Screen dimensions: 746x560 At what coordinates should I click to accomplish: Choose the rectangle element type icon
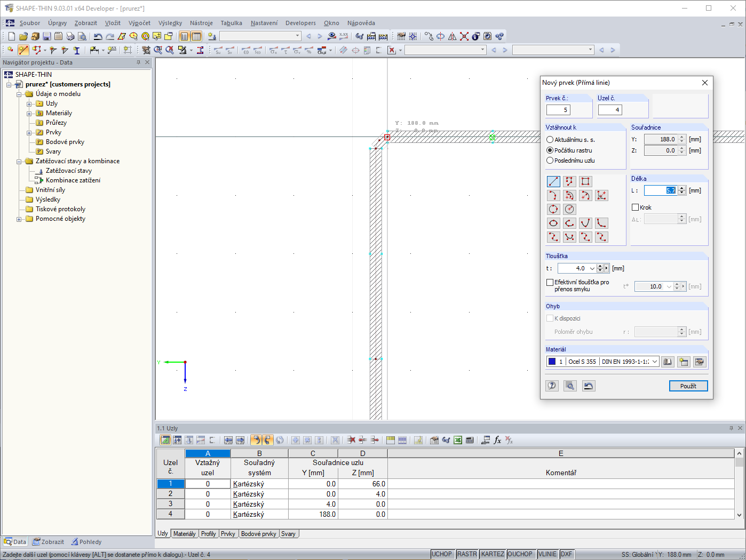click(585, 181)
